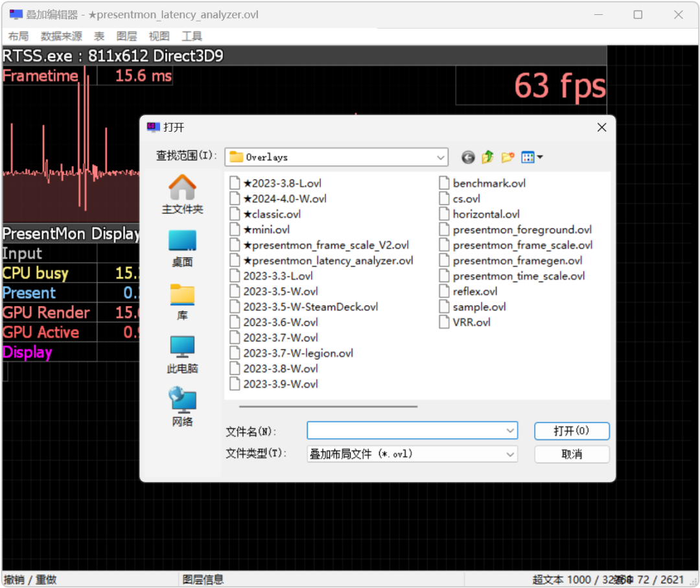Click the file list horizontal scrollbar
Image resolution: width=700 pixels, height=588 pixels.
pyautogui.click(x=328, y=406)
